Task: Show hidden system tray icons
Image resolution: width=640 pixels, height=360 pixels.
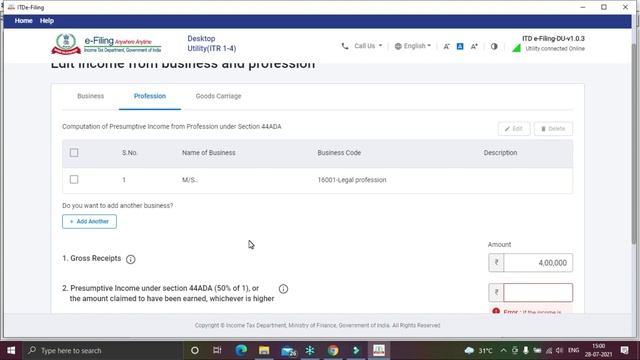Action: point(503,351)
